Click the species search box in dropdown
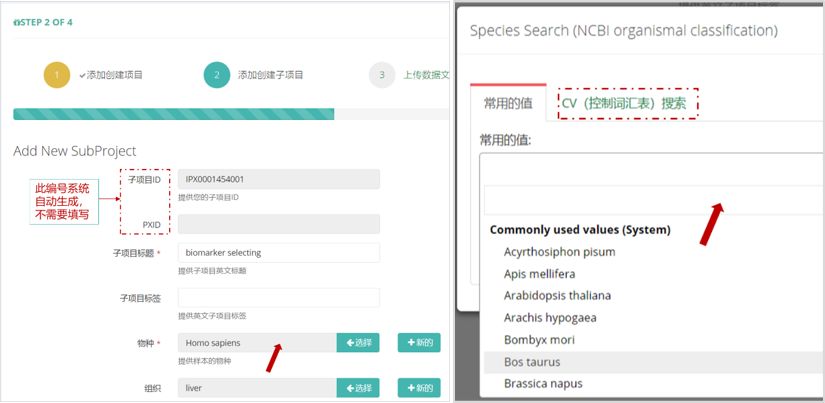 pos(654,200)
